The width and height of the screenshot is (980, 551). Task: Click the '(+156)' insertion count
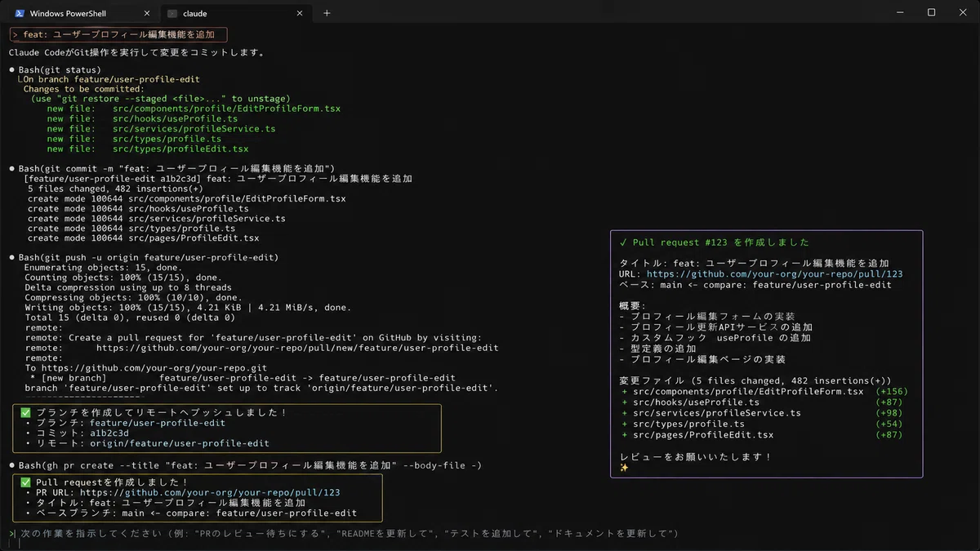pos(892,392)
